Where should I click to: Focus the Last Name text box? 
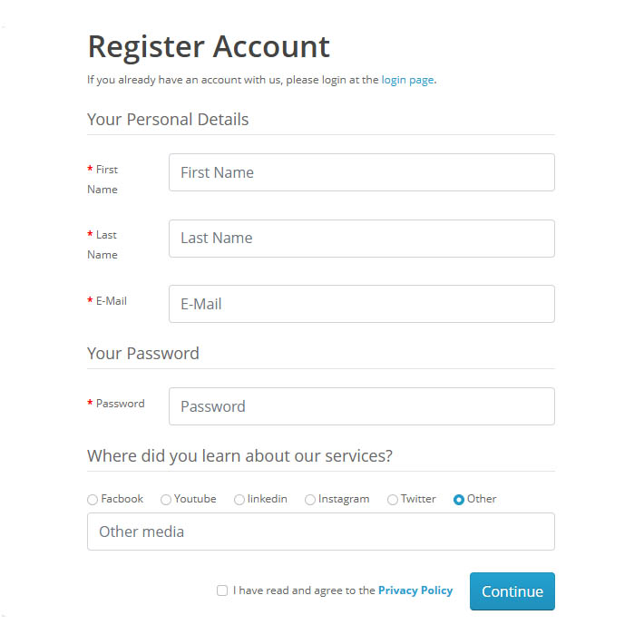tap(361, 239)
